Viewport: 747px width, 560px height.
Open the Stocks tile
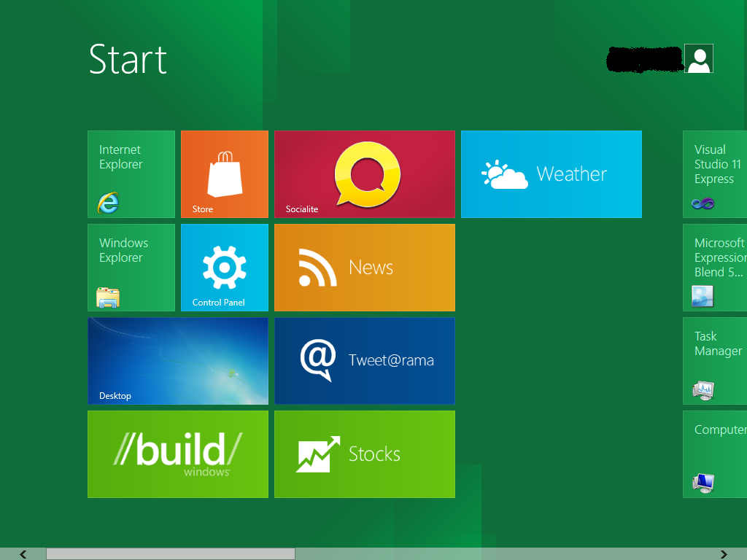point(365,454)
